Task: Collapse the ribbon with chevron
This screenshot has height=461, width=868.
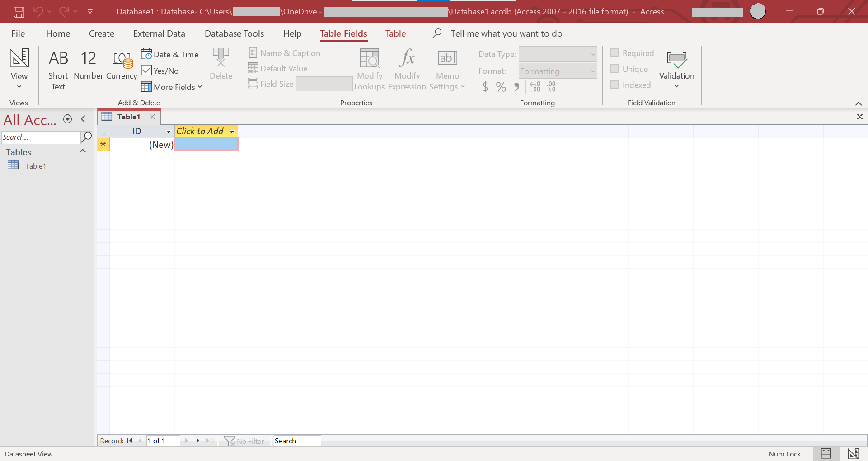Action: tap(859, 103)
